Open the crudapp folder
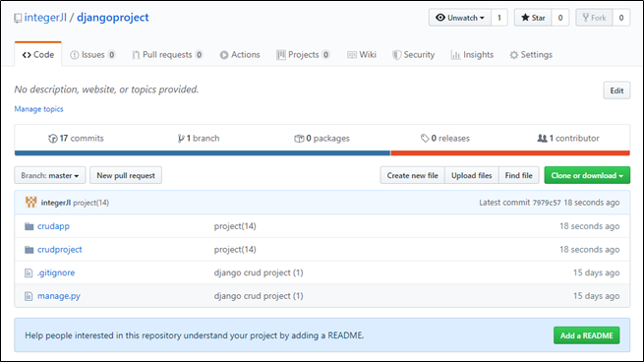Screen dimensions: 644x362 pyautogui.click(x=53, y=226)
